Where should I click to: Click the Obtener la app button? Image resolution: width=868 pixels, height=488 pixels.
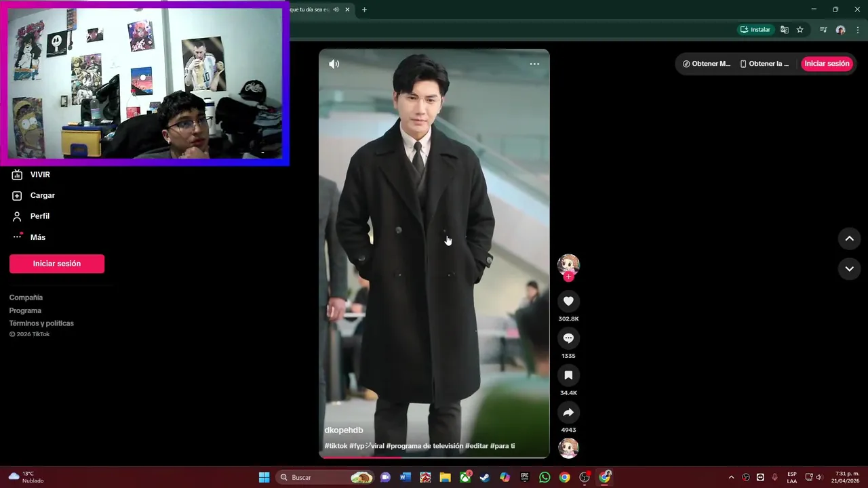click(765, 64)
